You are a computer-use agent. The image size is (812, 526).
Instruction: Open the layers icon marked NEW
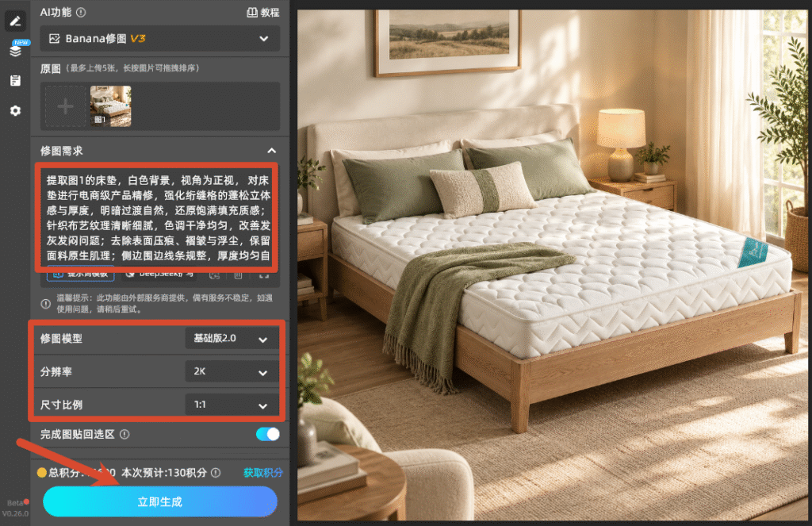[x=16, y=50]
